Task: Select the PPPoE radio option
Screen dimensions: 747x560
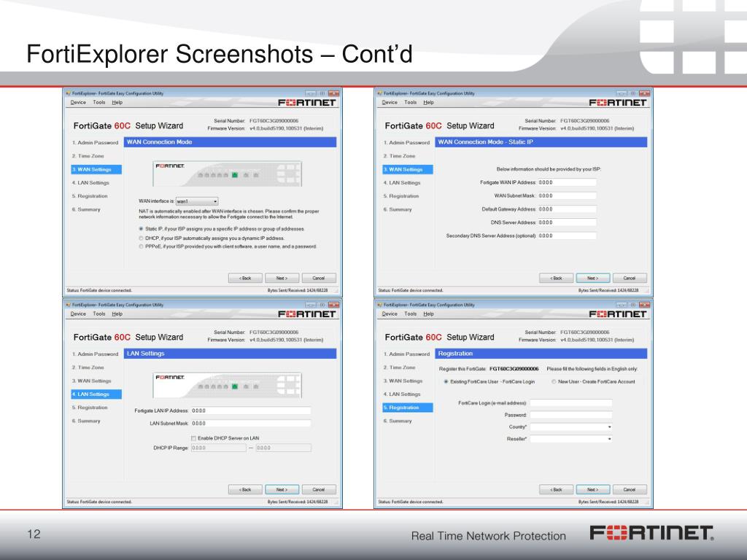Action: tap(141, 246)
